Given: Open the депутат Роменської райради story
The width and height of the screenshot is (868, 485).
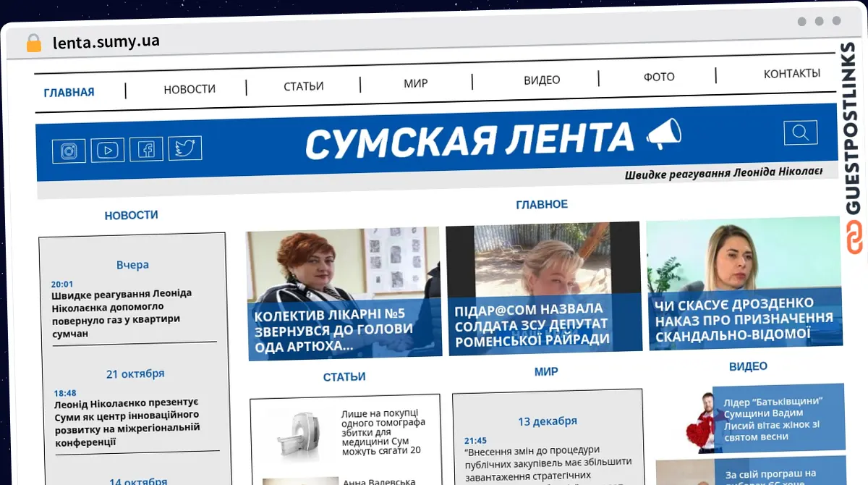Looking at the screenshot, I should pyautogui.click(x=532, y=324).
